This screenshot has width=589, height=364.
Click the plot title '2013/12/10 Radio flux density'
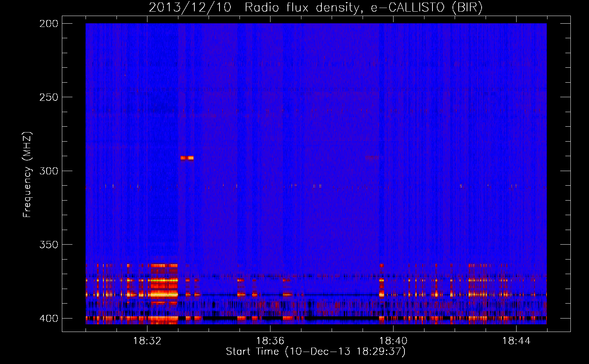316,8
